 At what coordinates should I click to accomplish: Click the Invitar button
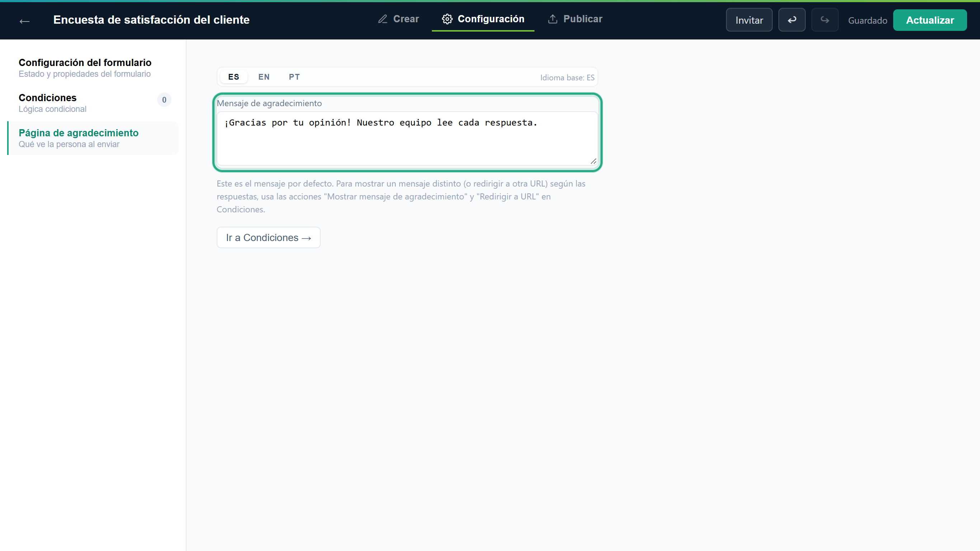point(749,20)
